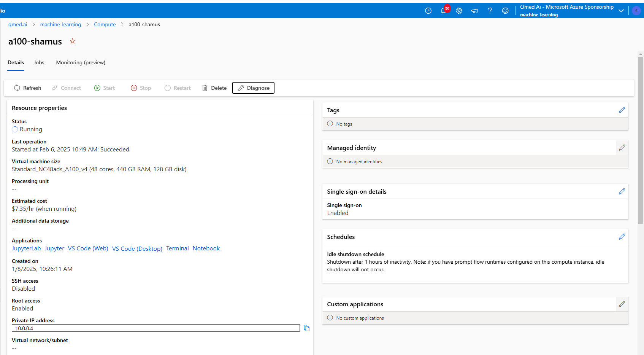Click the Diagnose button
Screen dimensions: 644x355
point(253,88)
